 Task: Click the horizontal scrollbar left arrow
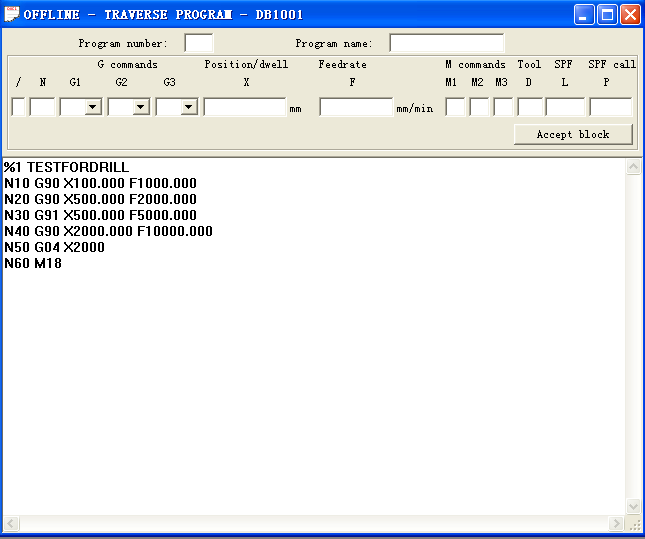click(x=11, y=524)
